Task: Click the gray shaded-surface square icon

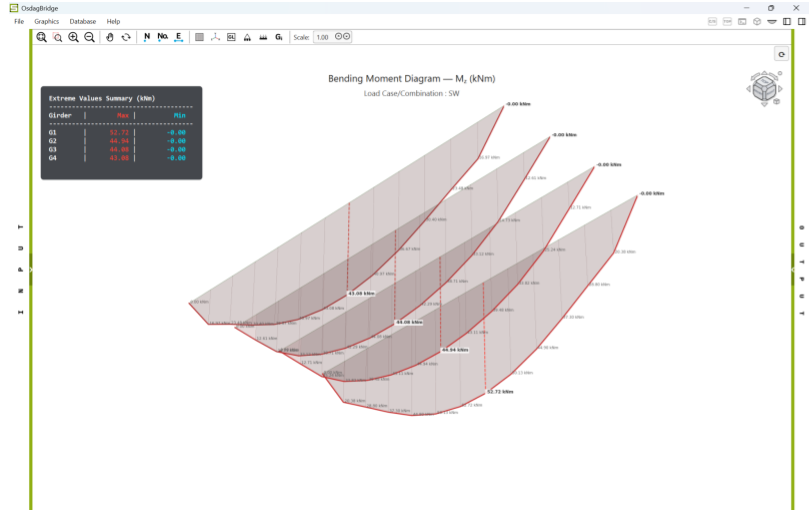Action: tap(199, 37)
